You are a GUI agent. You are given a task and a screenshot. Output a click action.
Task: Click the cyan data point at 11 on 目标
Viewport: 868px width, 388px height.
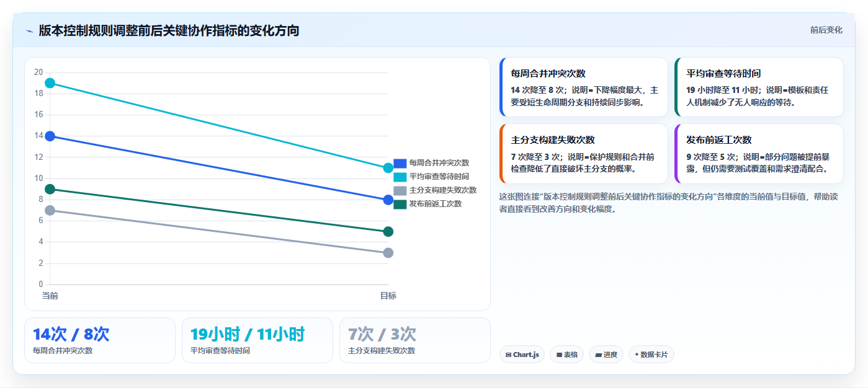pyautogui.click(x=388, y=168)
